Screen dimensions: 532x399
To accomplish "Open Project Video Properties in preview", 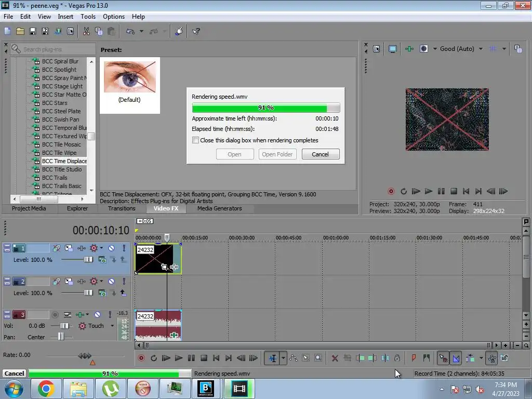I will click(x=376, y=49).
